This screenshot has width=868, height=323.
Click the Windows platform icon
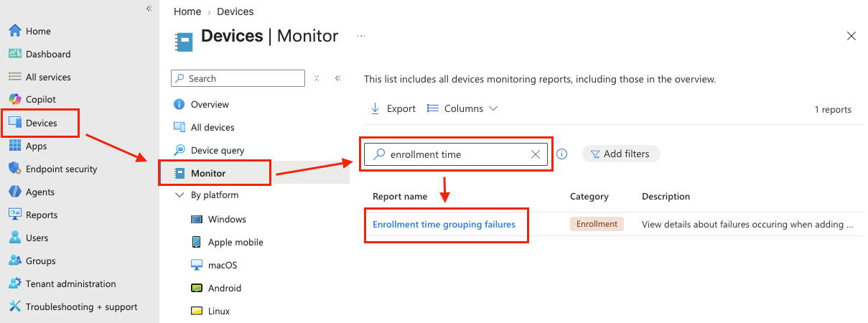click(x=197, y=219)
